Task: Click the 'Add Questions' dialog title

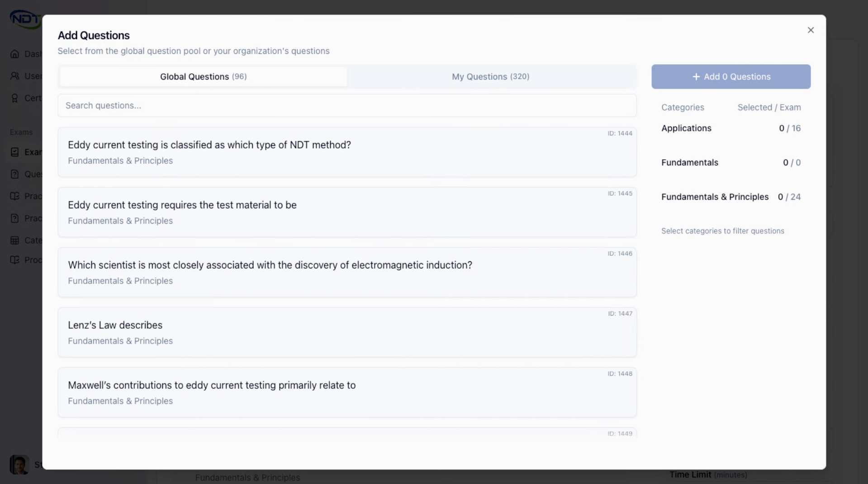Action: click(94, 35)
